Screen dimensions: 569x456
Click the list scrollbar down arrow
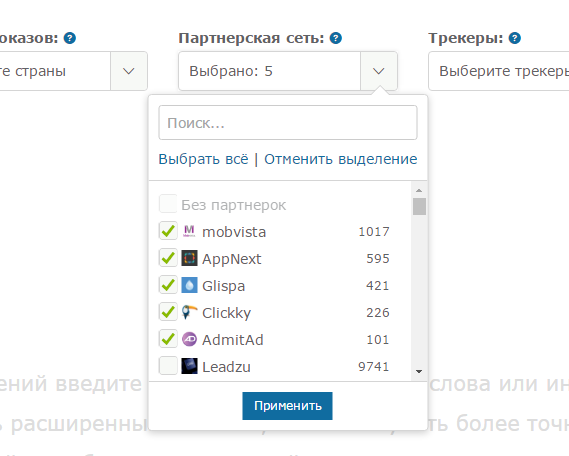point(419,371)
